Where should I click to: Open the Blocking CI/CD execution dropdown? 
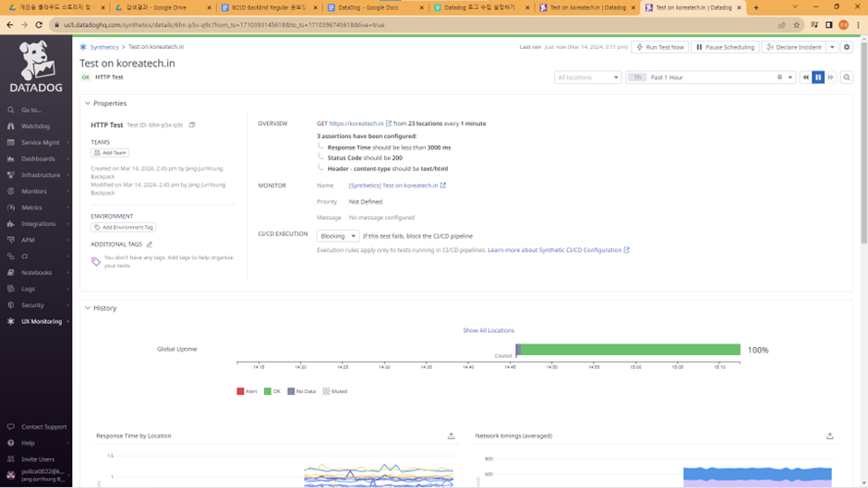[x=338, y=236]
